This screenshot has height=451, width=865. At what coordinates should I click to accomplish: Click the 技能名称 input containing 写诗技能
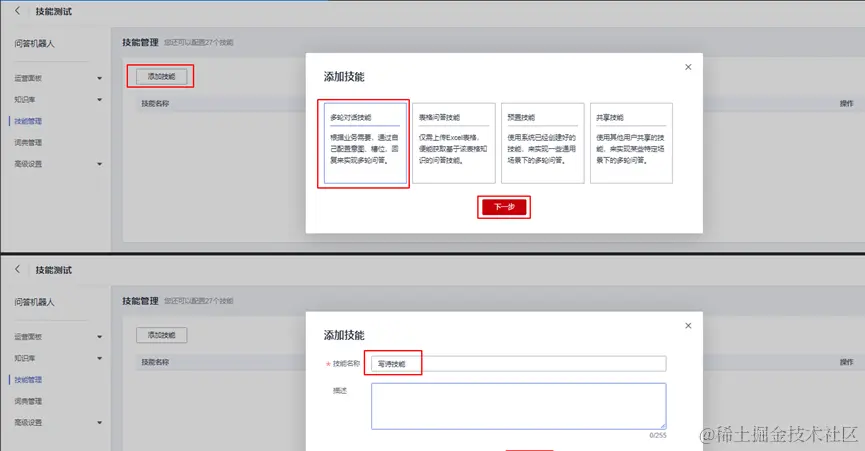pyautogui.click(x=519, y=364)
